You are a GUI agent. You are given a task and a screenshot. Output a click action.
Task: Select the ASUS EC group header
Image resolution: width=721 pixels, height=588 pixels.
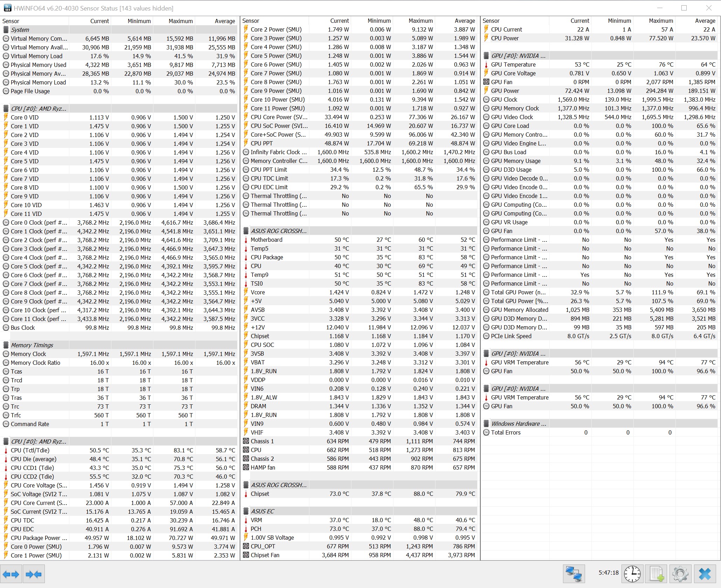[262, 511]
